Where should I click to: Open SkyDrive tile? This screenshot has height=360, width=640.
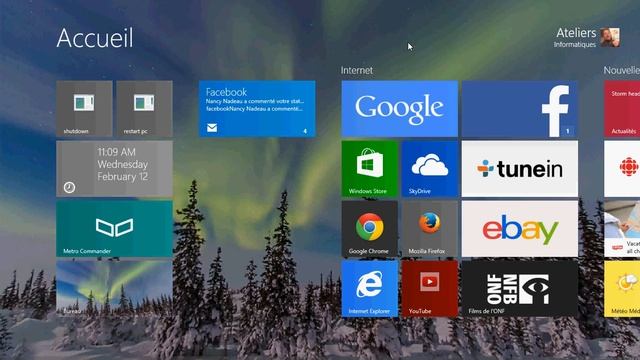coord(430,169)
